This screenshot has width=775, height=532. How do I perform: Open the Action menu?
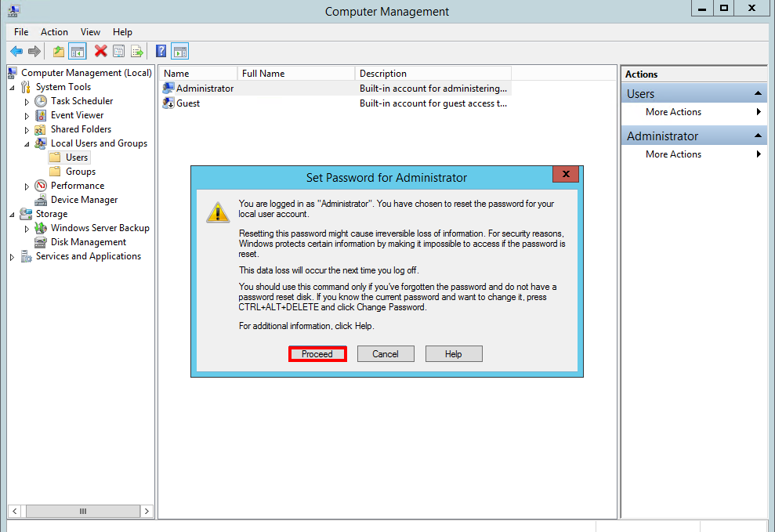tap(54, 32)
